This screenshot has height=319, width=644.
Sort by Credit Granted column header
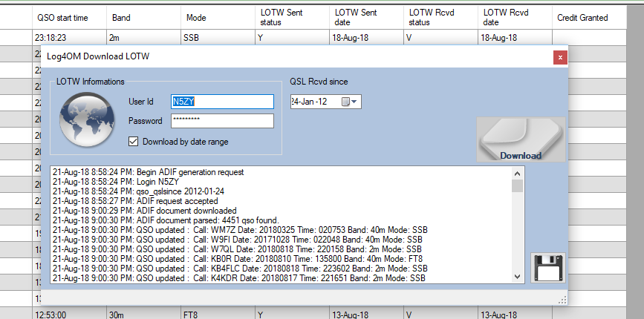(589, 18)
